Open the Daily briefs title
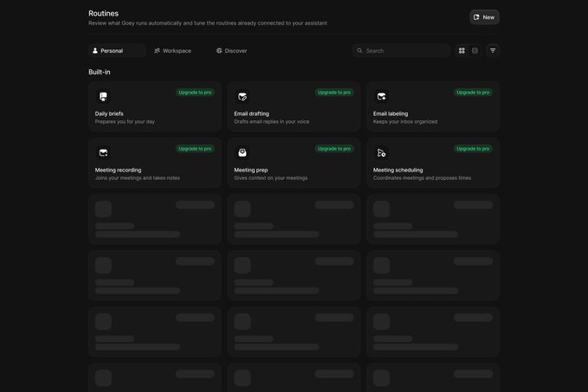Image resolution: width=588 pixels, height=392 pixels. [x=109, y=113]
